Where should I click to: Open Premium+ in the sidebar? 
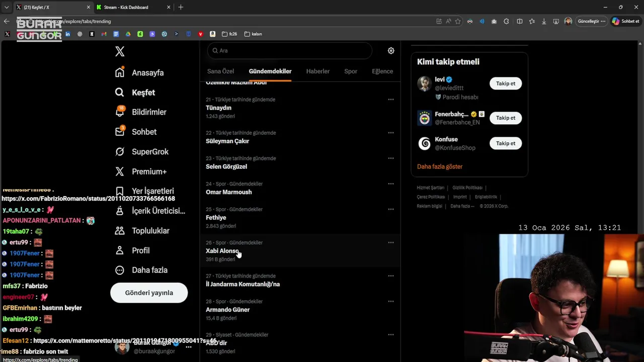tap(141, 171)
